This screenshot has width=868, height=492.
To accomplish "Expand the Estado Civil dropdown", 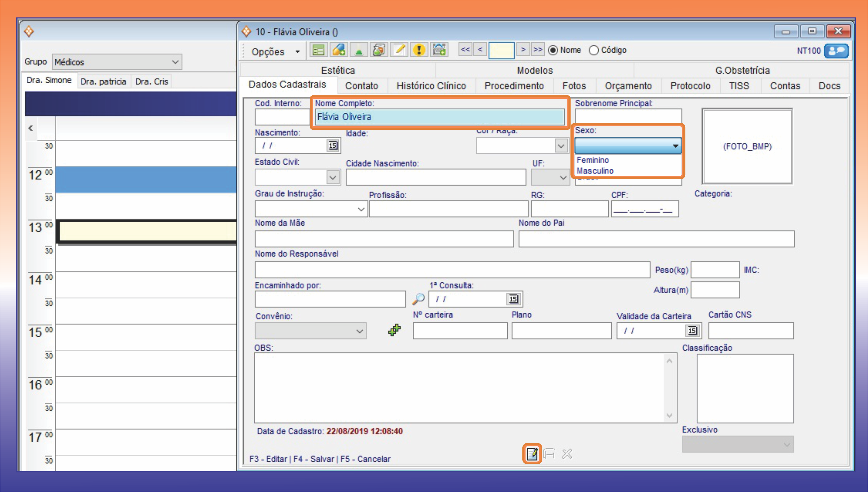I will click(333, 178).
